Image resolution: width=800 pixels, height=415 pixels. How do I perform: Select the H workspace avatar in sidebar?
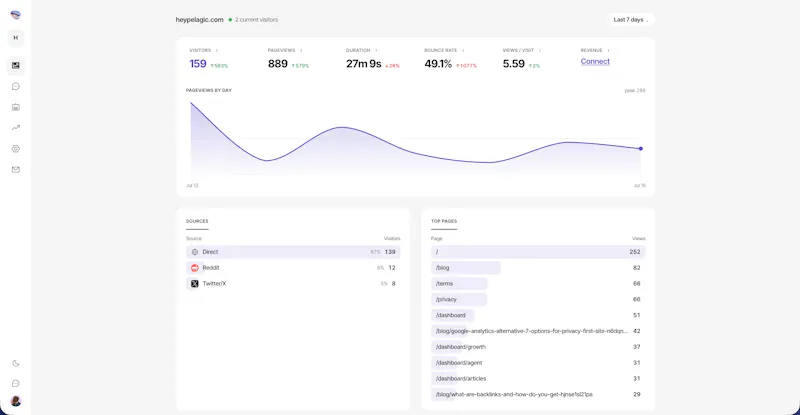click(x=15, y=38)
